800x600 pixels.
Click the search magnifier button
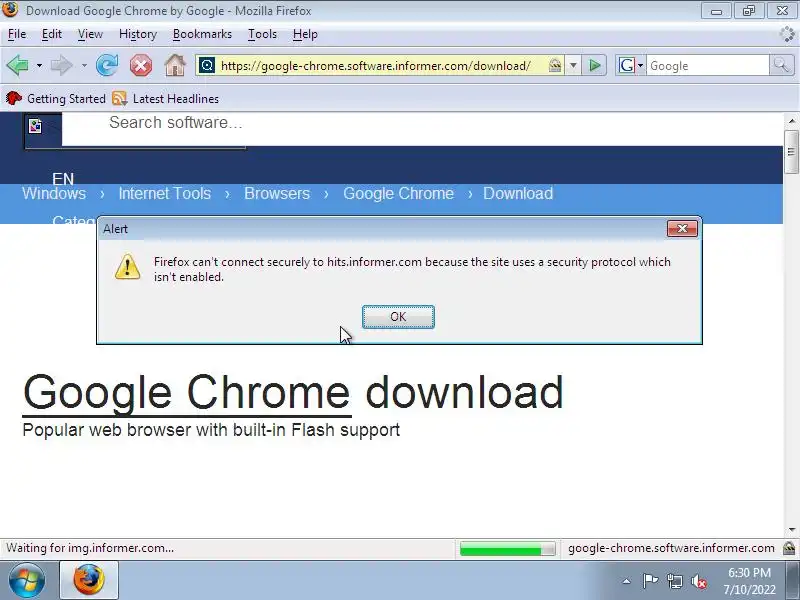[781, 65]
